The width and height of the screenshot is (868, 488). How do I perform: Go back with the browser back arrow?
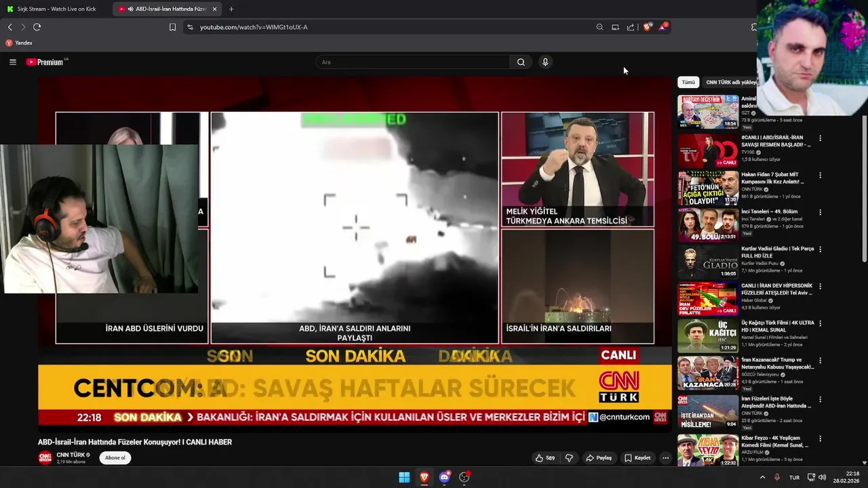click(x=10, y=27)
